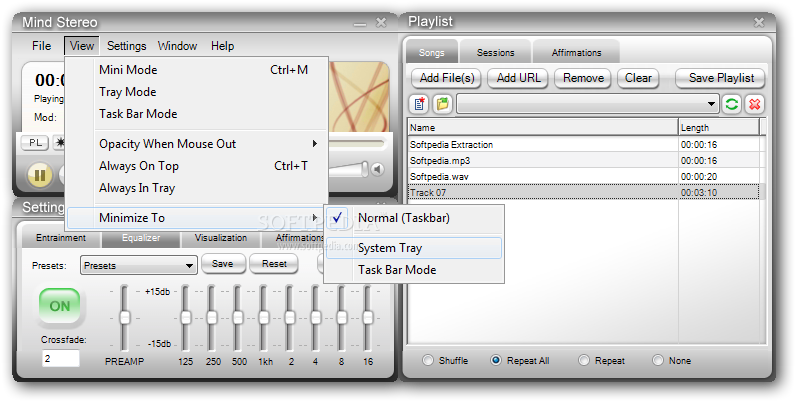The height and width of the screenshot is (402, 796).
Task: Open Affirmations tab in Playlist window
Action: 576,52
